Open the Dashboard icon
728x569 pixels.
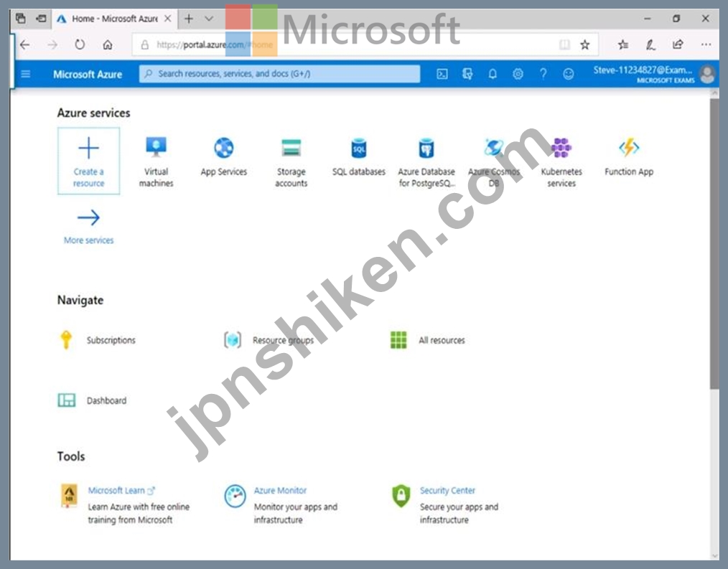66,400
